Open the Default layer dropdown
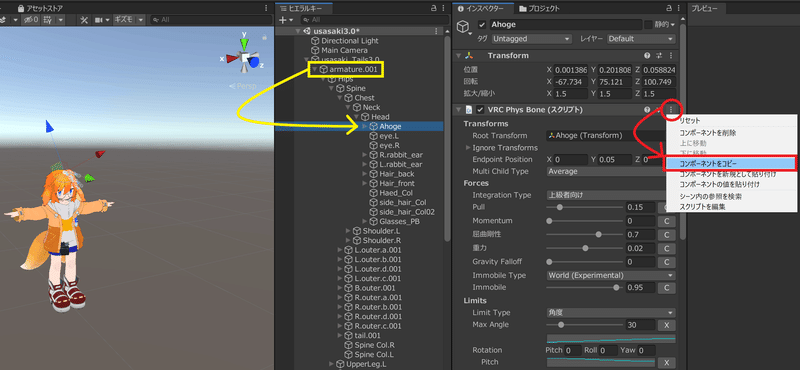 [641, 39]
